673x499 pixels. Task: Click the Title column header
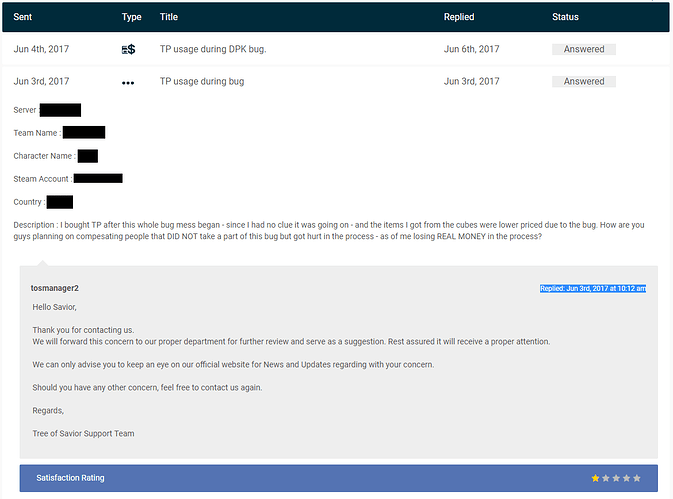click(169, 17)
